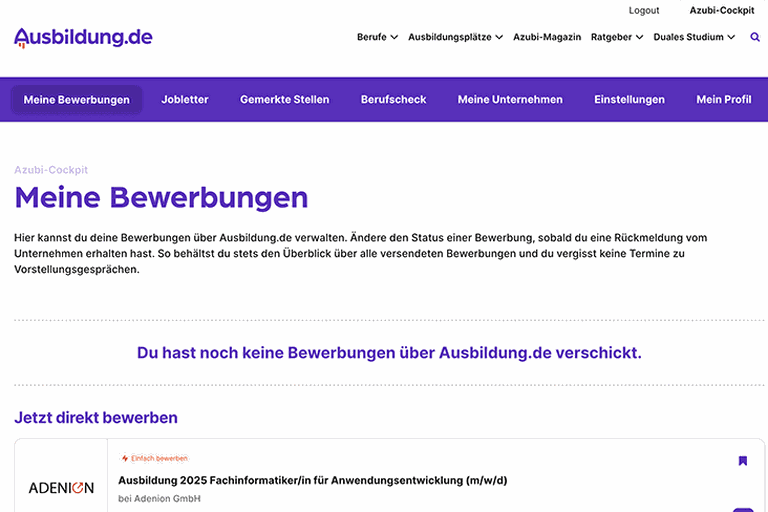The height and width of the screenshot is (512, 768).
Task: Open the Meine Unternehmen tab
Action: coord(510,100)
